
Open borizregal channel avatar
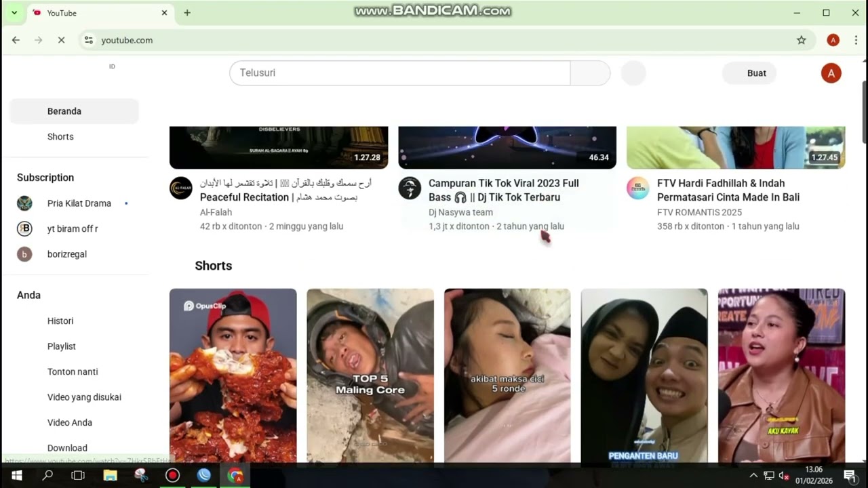tap(24, 254)
